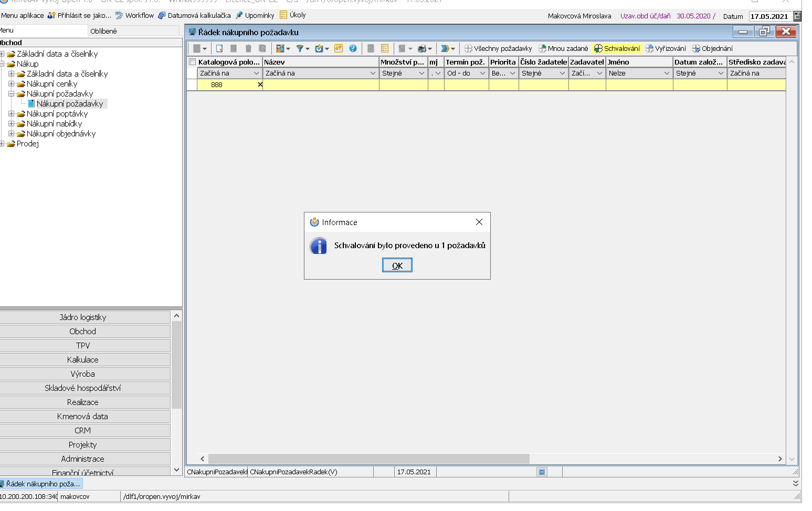Open the Skladové hospodářství module
812x511 pixels.
(83, 388)
